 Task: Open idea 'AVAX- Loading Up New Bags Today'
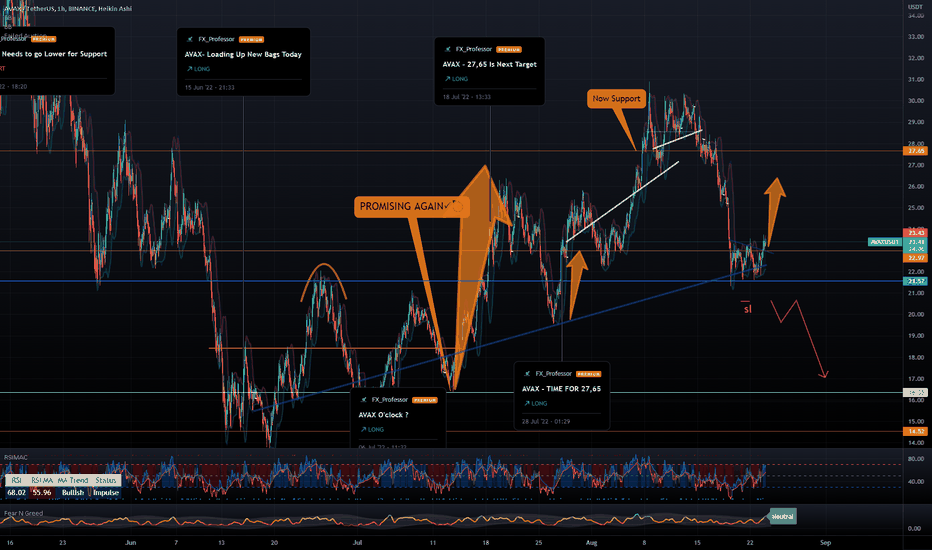coord(243,54)
